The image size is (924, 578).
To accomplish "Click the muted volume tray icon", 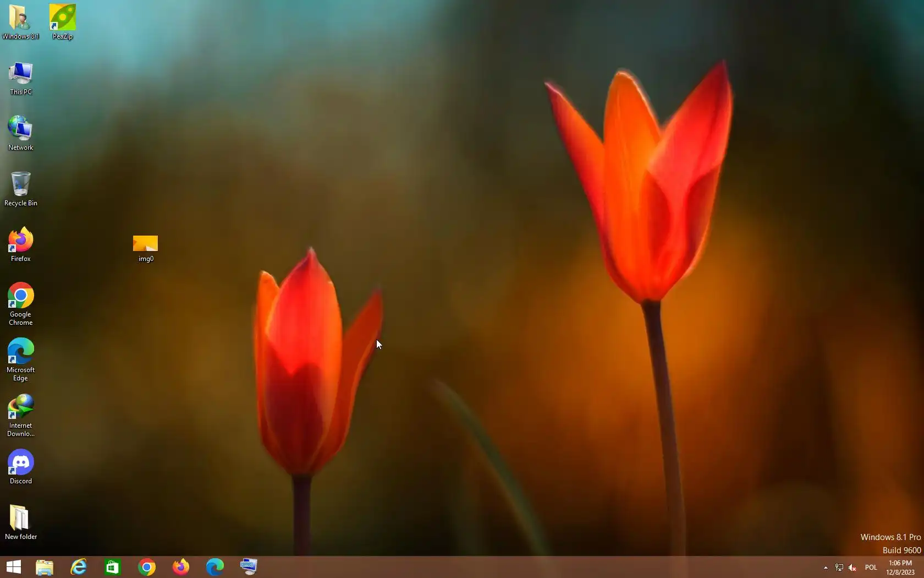I will pyautogui.click(x=853, y=568).
